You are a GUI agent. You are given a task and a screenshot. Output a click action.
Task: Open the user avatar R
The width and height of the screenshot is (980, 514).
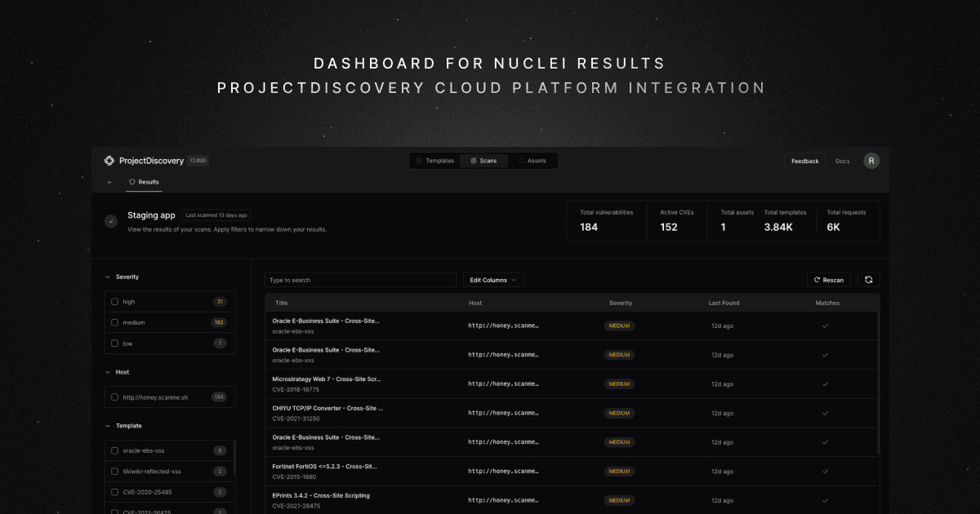click(x=872, y=161)
